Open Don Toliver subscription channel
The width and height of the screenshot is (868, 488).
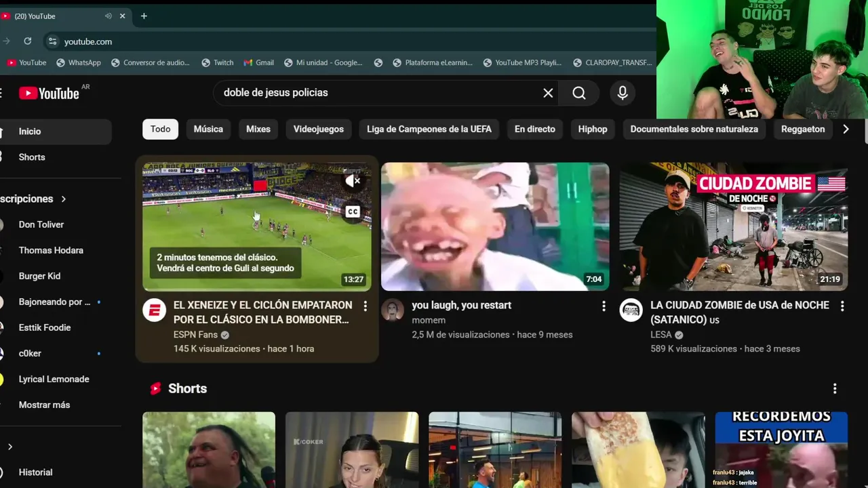click(56, 224)
